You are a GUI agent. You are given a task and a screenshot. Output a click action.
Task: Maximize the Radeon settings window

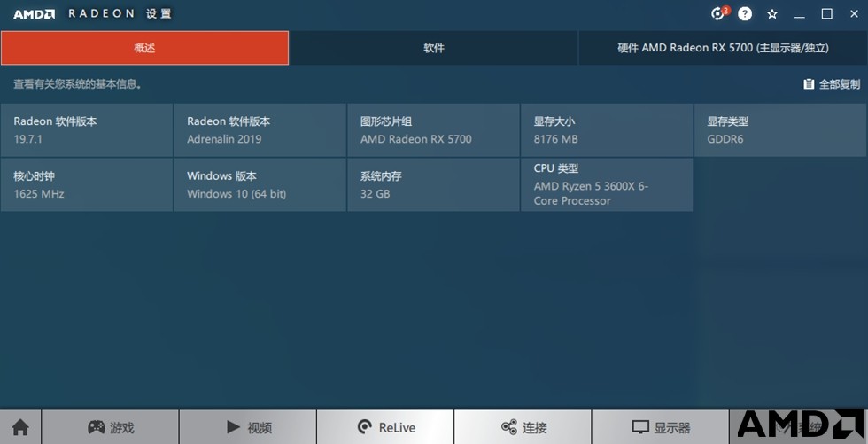[826, 14]
